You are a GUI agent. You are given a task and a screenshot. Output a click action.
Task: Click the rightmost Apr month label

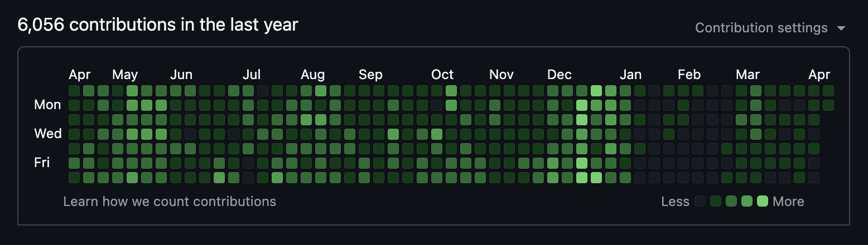click(x=819, y=75)
